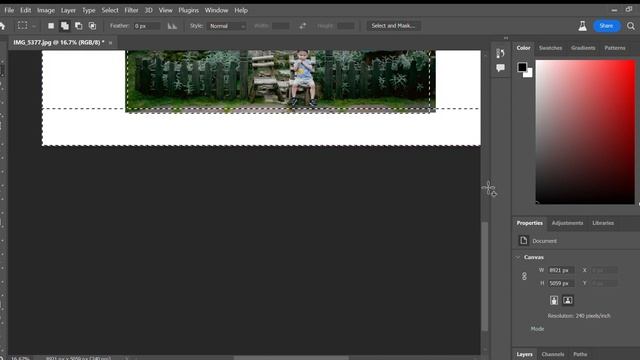Click the Document icon in Properties

click(x=524, y=240)
